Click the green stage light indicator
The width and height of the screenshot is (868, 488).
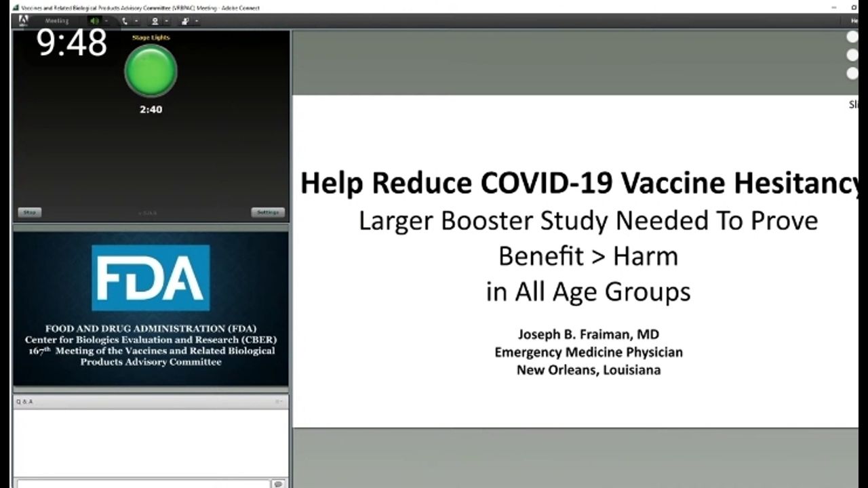coord(151,70)
